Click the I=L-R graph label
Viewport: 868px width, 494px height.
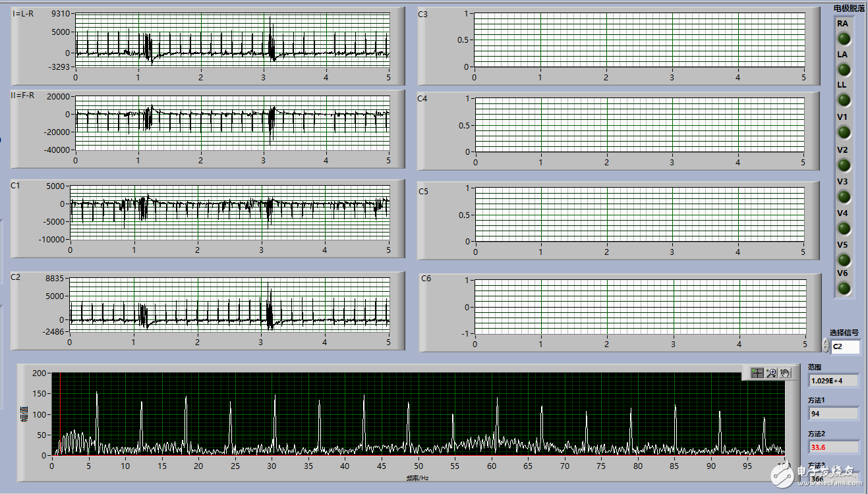coord(23,14)
